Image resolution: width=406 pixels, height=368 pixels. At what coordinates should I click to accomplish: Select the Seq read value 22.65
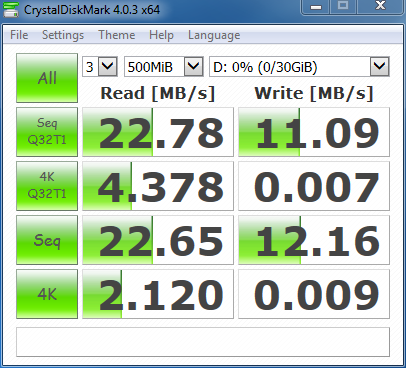point(158,240)
